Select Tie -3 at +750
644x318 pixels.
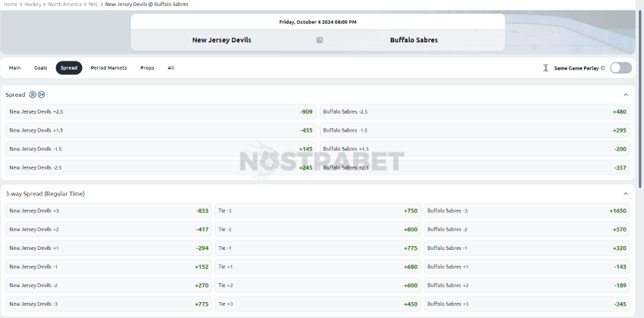pyautogui.click(x=318, y=211)
